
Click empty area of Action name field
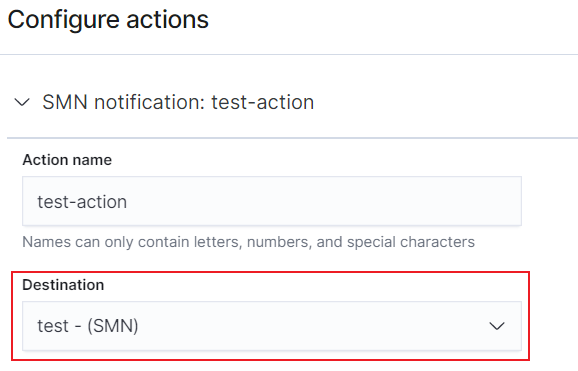point(324,201)
